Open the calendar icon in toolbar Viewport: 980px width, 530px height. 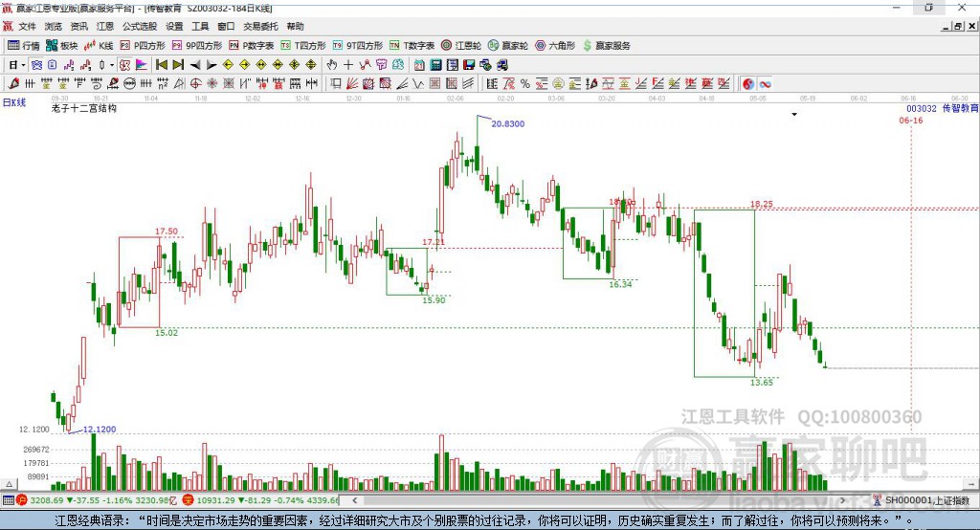(x=419, y=65)
